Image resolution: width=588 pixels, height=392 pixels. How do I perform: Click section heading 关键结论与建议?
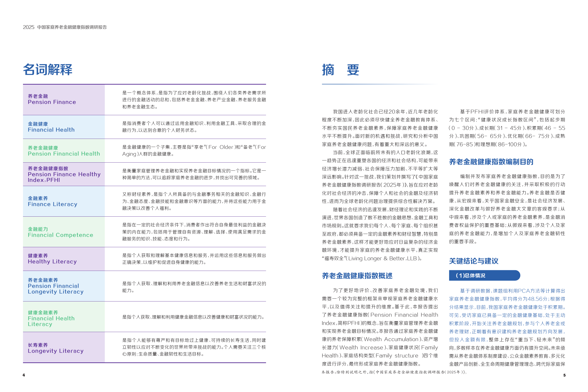(x=474, y=261)
